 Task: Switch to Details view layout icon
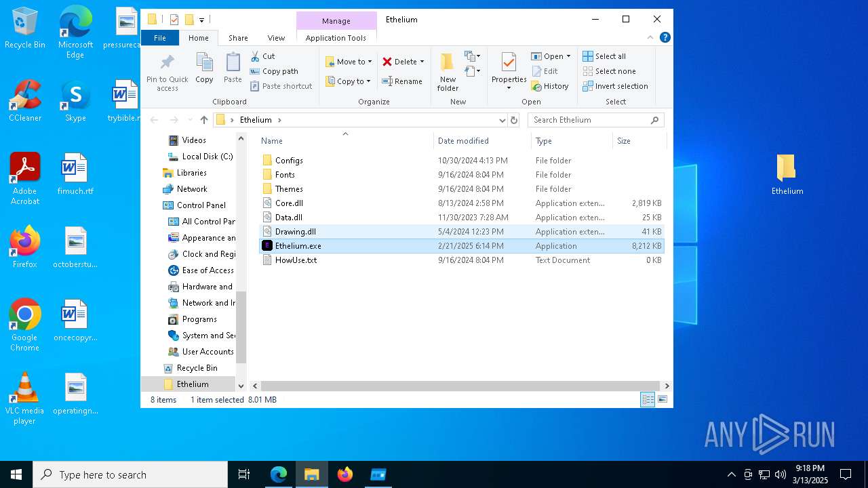pos(648,400)
